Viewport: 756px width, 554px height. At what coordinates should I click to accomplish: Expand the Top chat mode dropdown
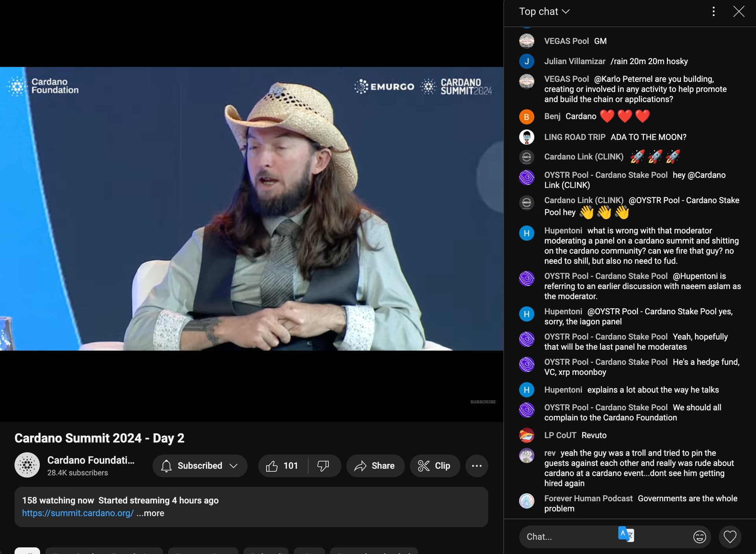coord(544,11)
